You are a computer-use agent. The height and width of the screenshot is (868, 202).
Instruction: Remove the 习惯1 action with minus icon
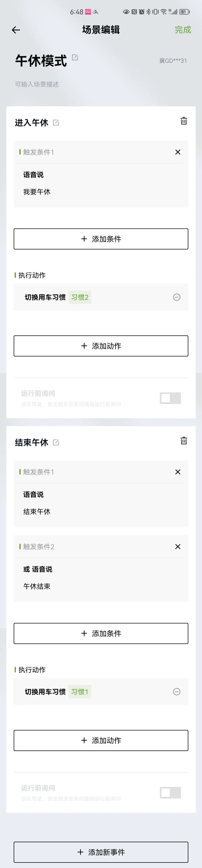pos(177,691)
